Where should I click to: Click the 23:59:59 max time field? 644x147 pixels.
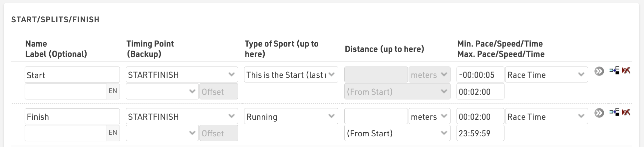coord(480,133)
